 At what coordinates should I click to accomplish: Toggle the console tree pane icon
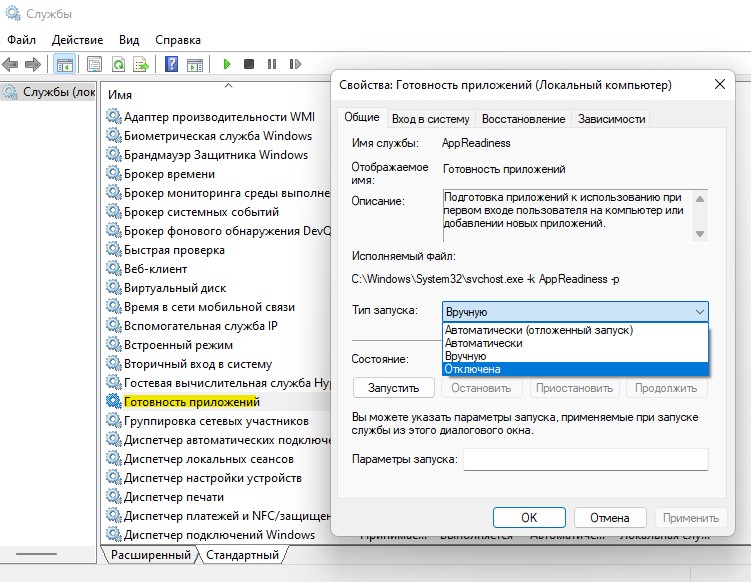click(x=65, y=64)
